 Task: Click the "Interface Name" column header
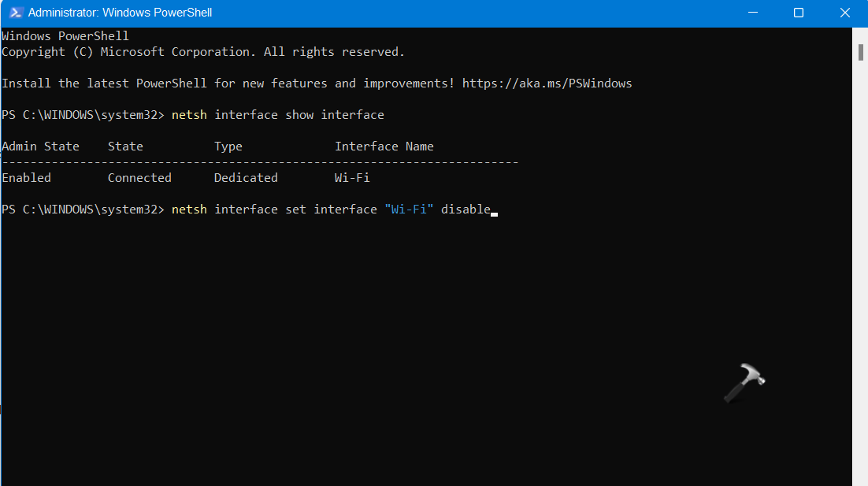coord(384,147)
